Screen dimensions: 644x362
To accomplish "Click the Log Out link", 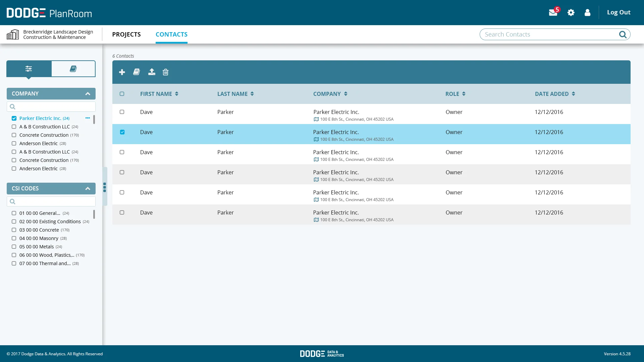I will 619,12.
